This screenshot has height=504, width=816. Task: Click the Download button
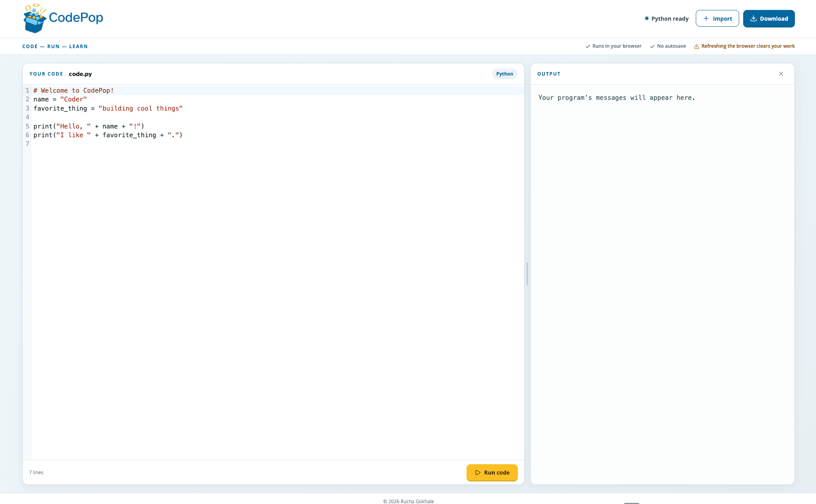click(x=769, y=18)
